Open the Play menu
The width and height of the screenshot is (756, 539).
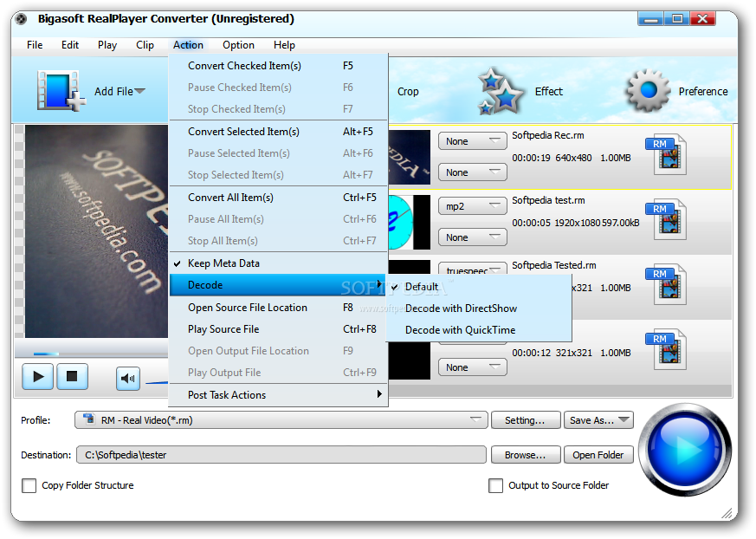click(x=107, y=45)
